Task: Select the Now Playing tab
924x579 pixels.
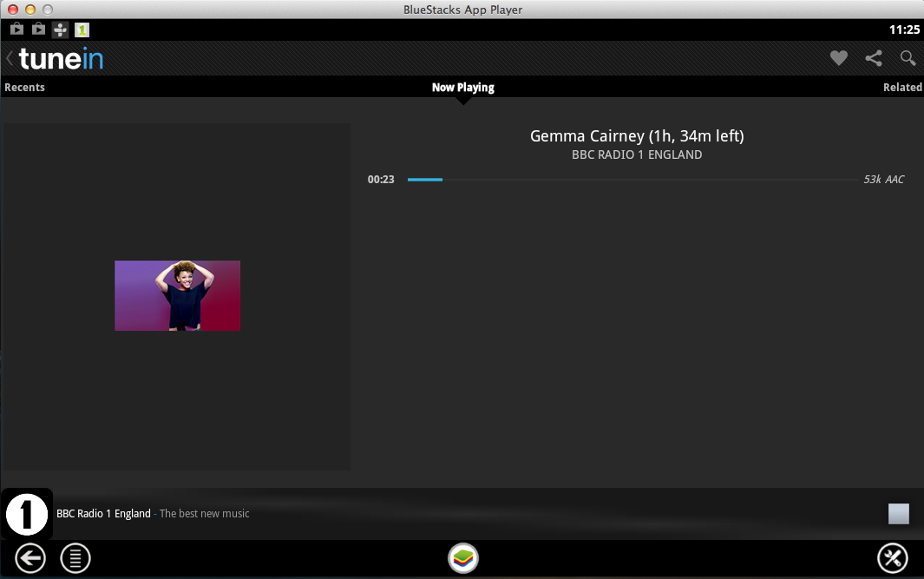Action: pos(463,88)
